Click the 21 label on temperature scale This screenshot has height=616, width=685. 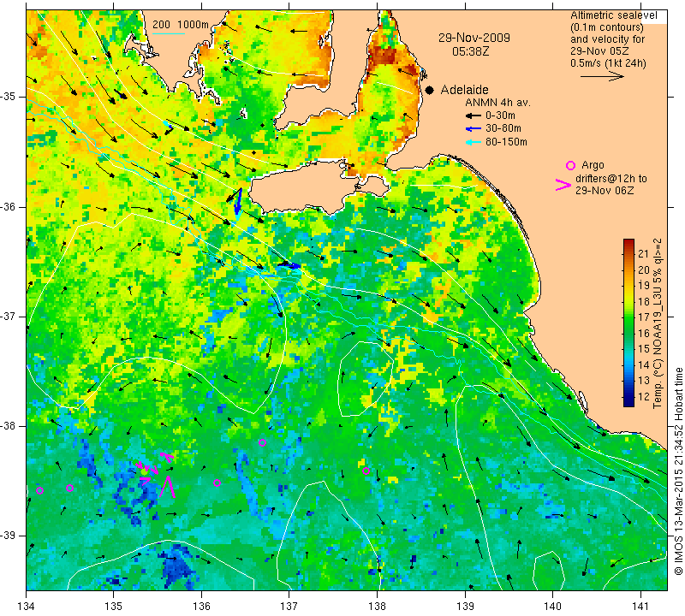[644, 253]
